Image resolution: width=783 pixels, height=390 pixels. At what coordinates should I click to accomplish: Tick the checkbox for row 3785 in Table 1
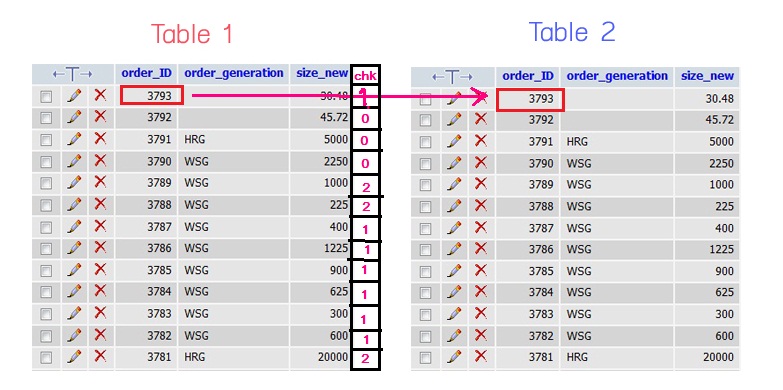(x=46, y=271)
